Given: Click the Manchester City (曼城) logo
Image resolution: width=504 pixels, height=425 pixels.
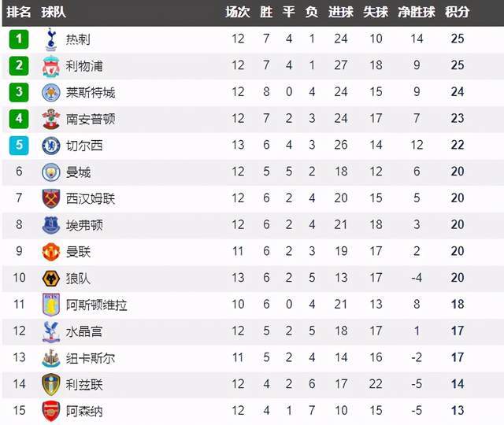Looking at the screenshot, I should tap(51, 172).
